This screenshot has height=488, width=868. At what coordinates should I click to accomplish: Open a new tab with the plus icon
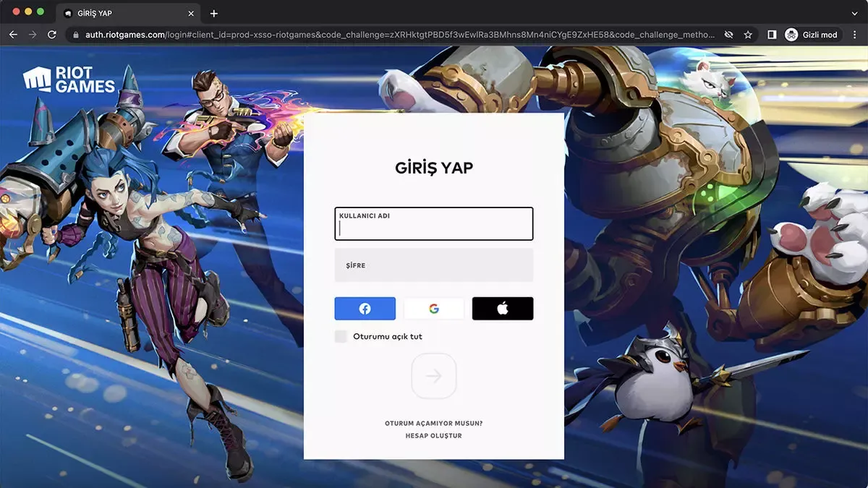click(x=213, y=13)
